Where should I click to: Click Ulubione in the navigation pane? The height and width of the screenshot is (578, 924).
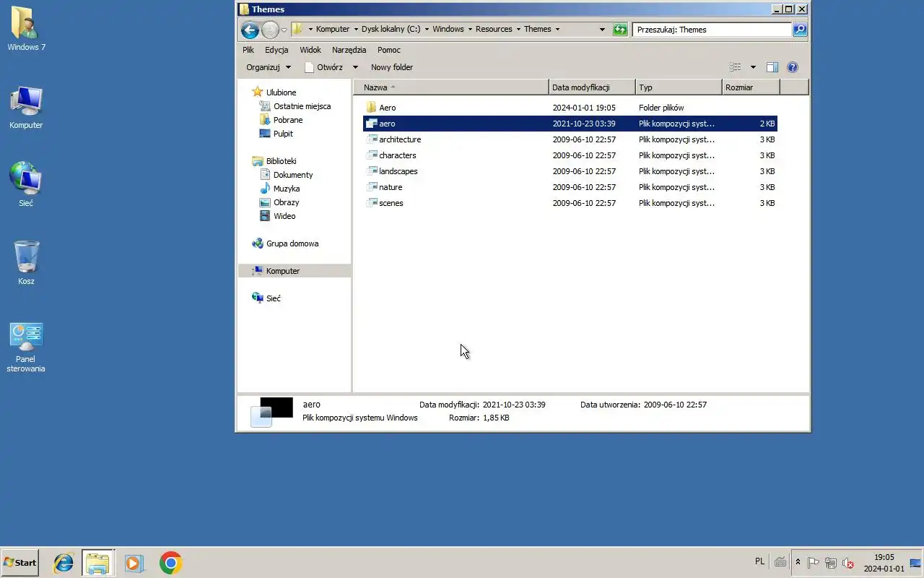point(281,92)
